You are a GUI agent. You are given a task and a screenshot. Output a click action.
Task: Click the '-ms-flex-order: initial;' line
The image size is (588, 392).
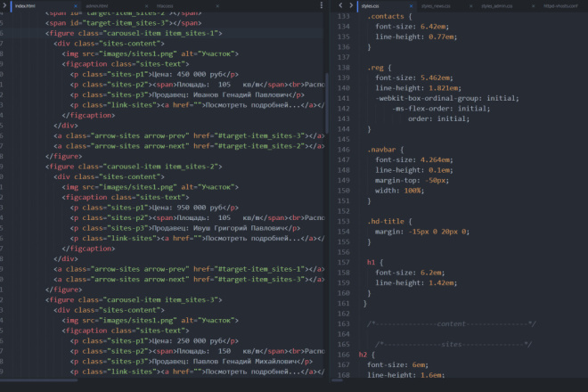(441, 109)
